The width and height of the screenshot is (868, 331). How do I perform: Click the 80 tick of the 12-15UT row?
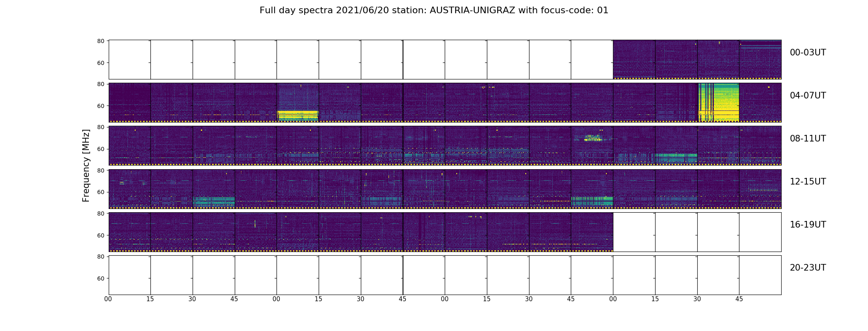point(100,170)
